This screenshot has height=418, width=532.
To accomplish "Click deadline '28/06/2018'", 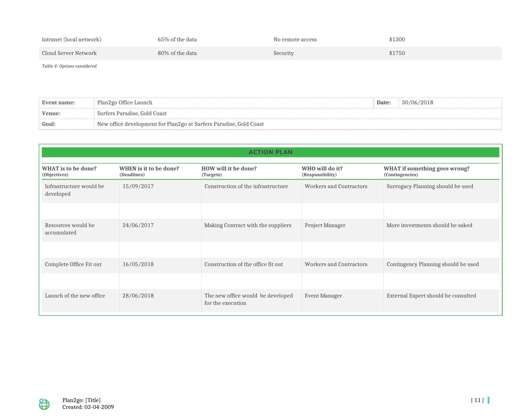I will [x=138, y=296].
